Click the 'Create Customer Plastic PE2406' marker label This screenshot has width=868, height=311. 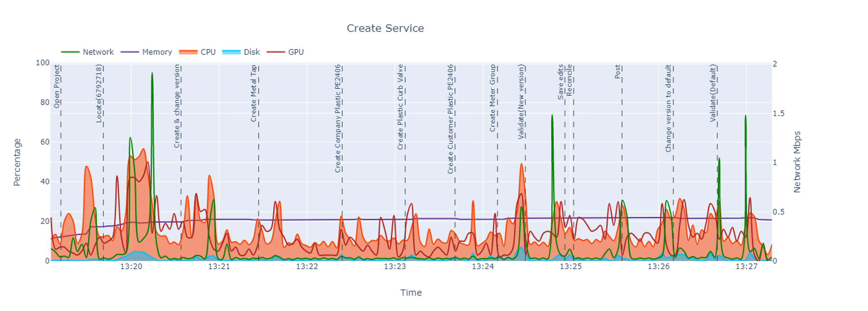click(451, 119)
